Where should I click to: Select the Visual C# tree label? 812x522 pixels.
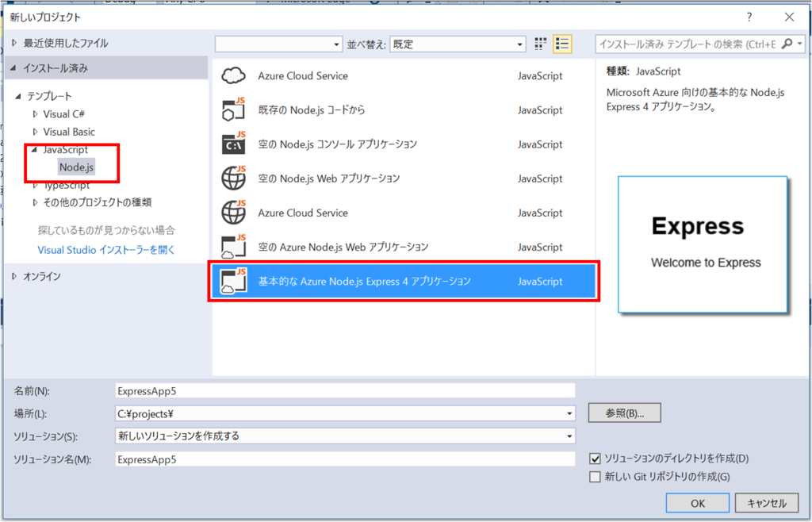(63, 114)
